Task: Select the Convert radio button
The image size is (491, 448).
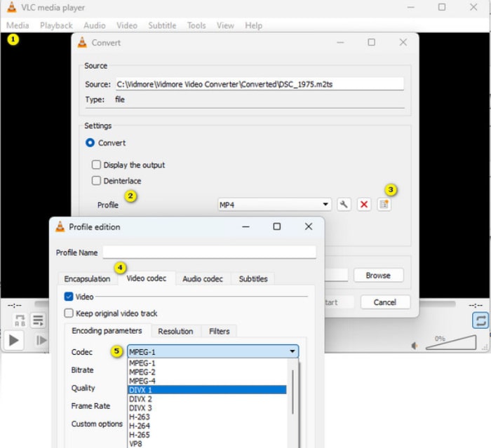Action: 90,143
